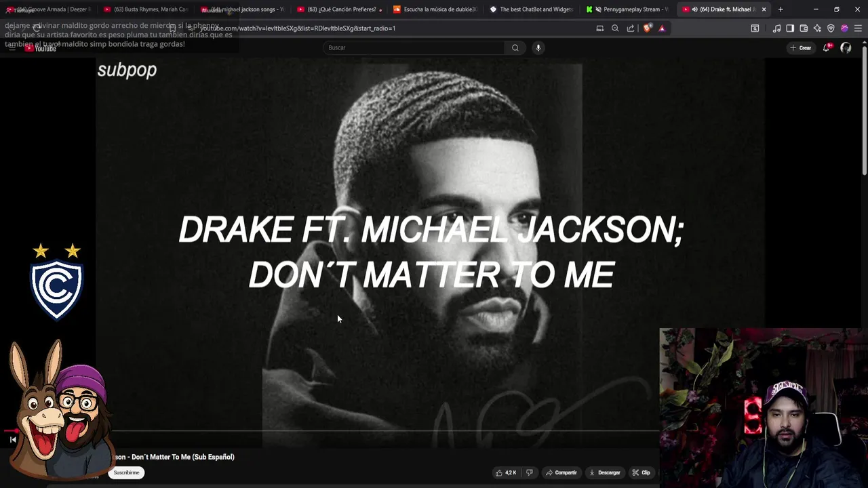Screen dimensions: 868x488
Task: Click the Compartir share button
Action: pyautogui.click(x=561, y=472)
